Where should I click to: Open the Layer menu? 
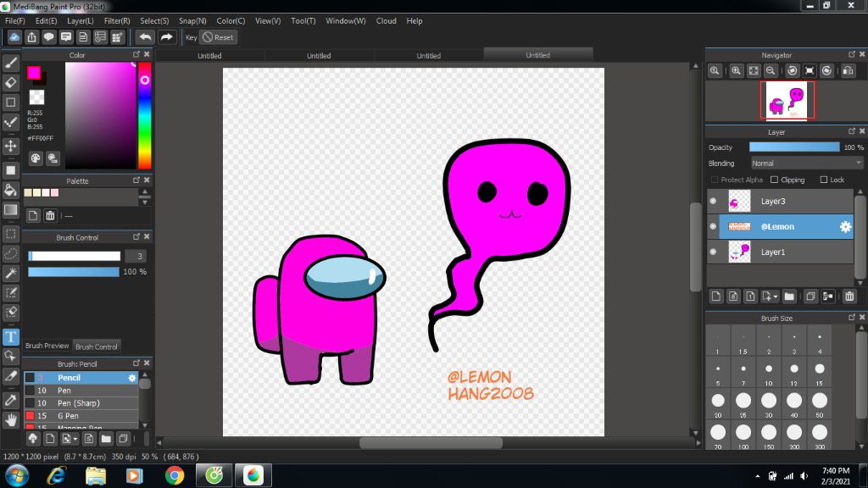81,21
